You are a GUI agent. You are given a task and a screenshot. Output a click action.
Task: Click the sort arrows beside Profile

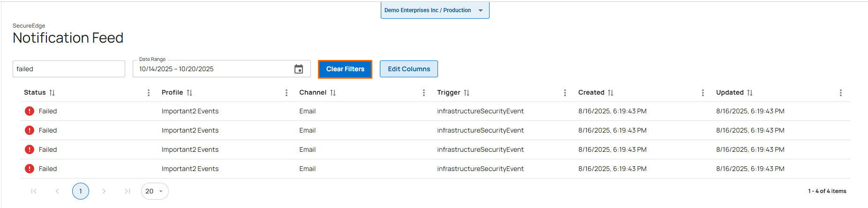pyautogui.click(x=189, y=93)
